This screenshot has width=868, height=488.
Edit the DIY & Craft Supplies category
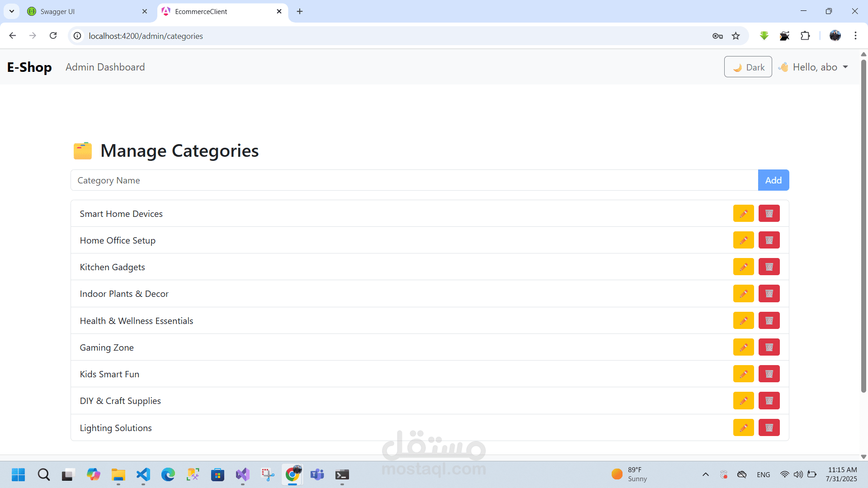pyautogui.click(x=743, y=401)
